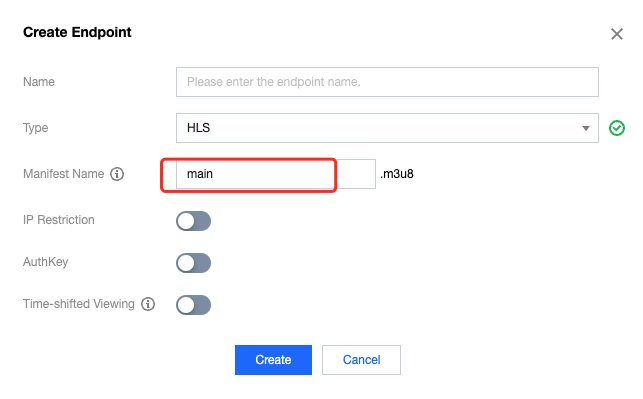The width and height of the screenshot is (643, 399).
Task: Turn on the AuthKey toggle
Action: (194, 263)
